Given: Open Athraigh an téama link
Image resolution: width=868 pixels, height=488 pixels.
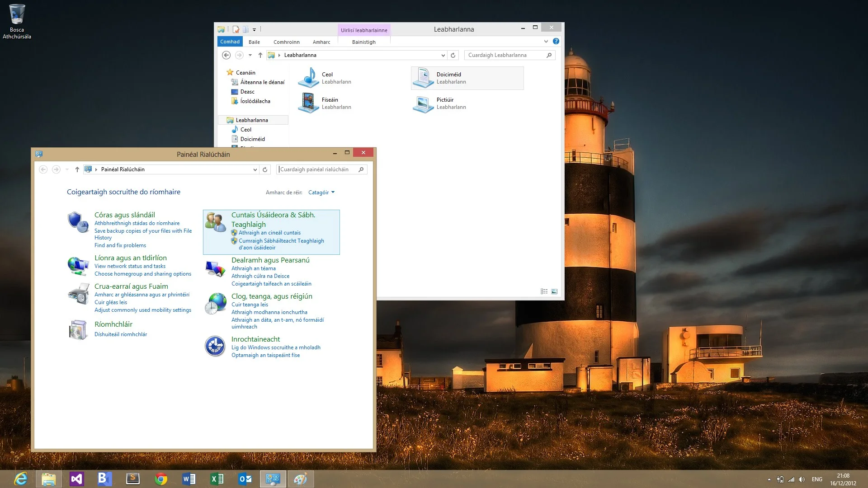Looking at the screenshot, I should (x=254, y=268).
